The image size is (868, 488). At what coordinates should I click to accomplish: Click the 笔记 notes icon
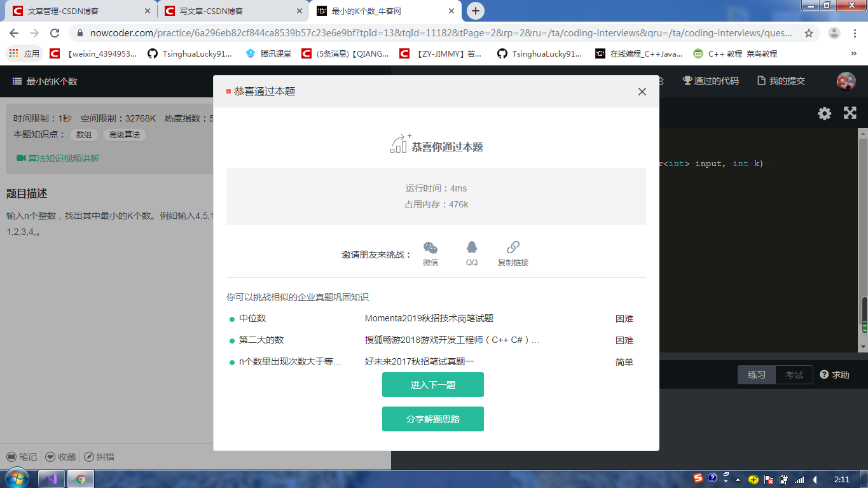point(20,456)
